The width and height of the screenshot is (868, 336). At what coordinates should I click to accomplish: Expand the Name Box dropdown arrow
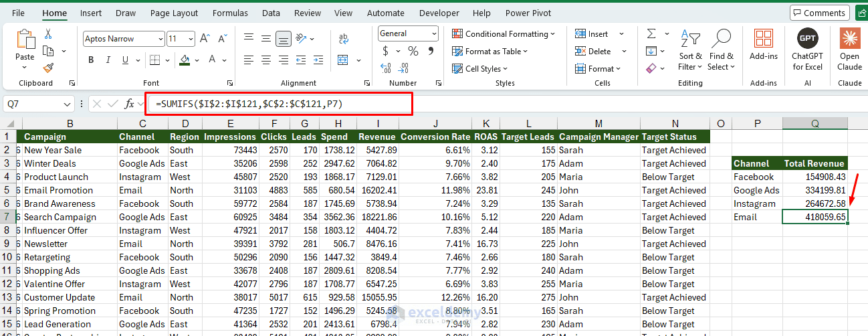coord(67,104)
